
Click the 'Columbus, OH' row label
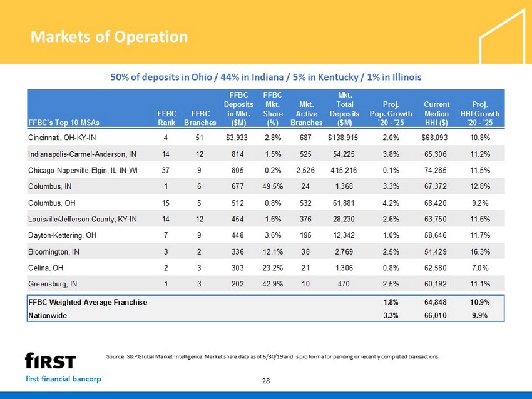51,203
